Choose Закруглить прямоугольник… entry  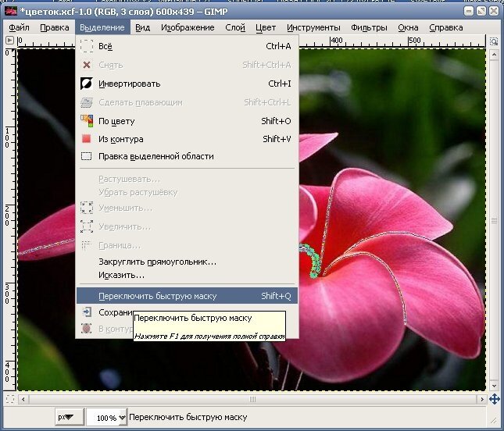coord(187,262)
